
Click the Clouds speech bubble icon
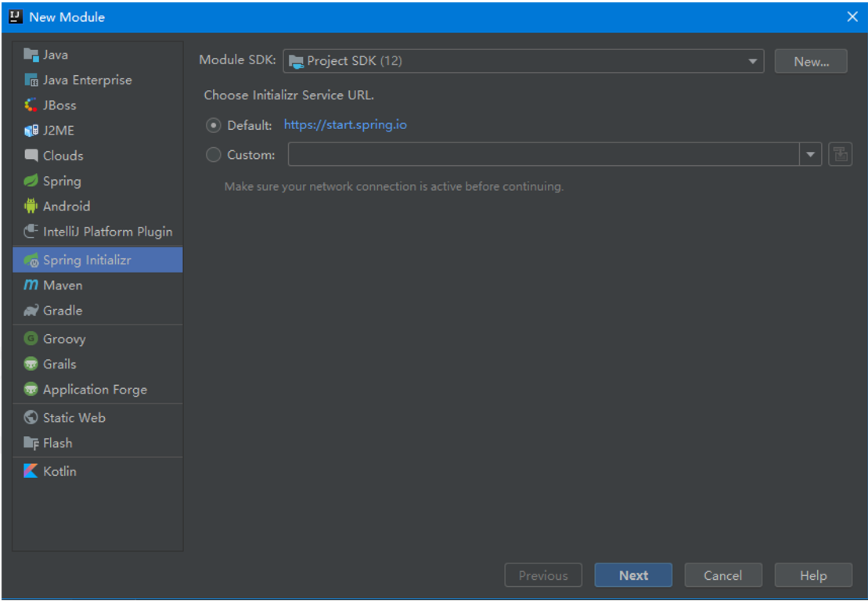pos(31,156)
